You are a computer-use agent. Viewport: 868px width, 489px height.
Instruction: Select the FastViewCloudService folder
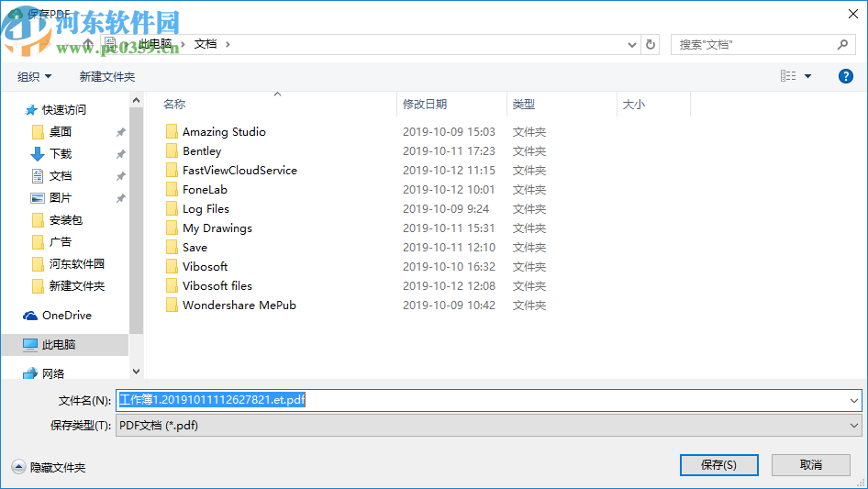(x=239, y=171)
